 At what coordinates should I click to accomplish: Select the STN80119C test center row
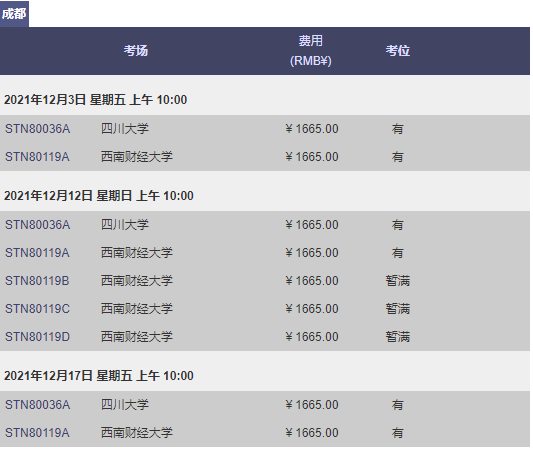pyautogui.click(x=265, y=309)
